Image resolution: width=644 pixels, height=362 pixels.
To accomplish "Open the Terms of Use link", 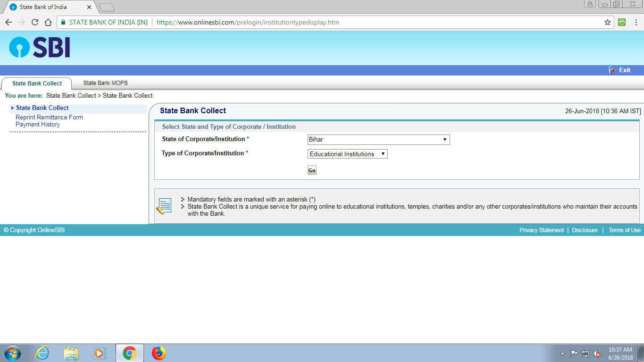I will pyautogui.click(x=625, y=230).
